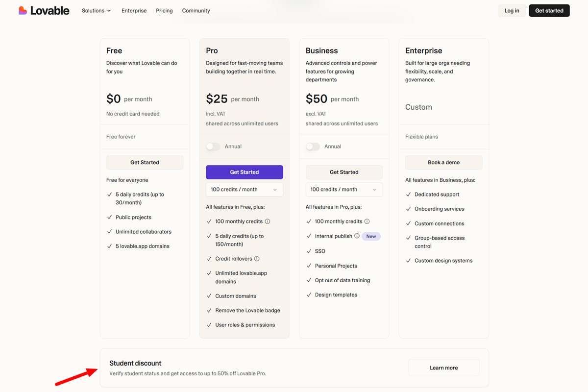
Task: Click the Lovable heart logo icon
Action: [x=23, y=10]
